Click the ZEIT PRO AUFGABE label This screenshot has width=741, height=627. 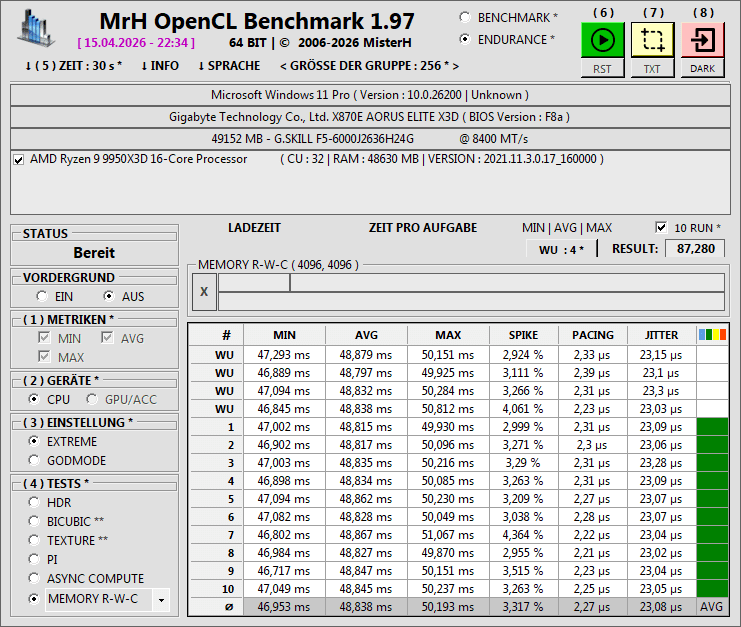423,228
